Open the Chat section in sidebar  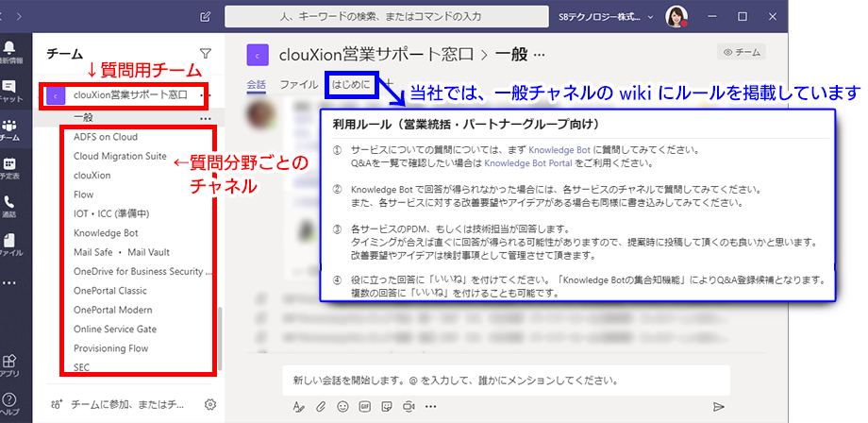[9, 92]
